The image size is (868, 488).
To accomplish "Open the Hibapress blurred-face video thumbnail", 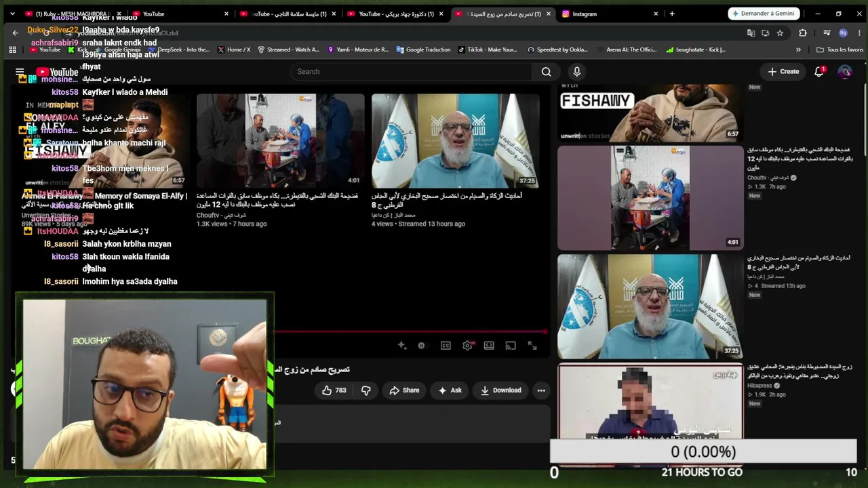I will coord(650,401).
